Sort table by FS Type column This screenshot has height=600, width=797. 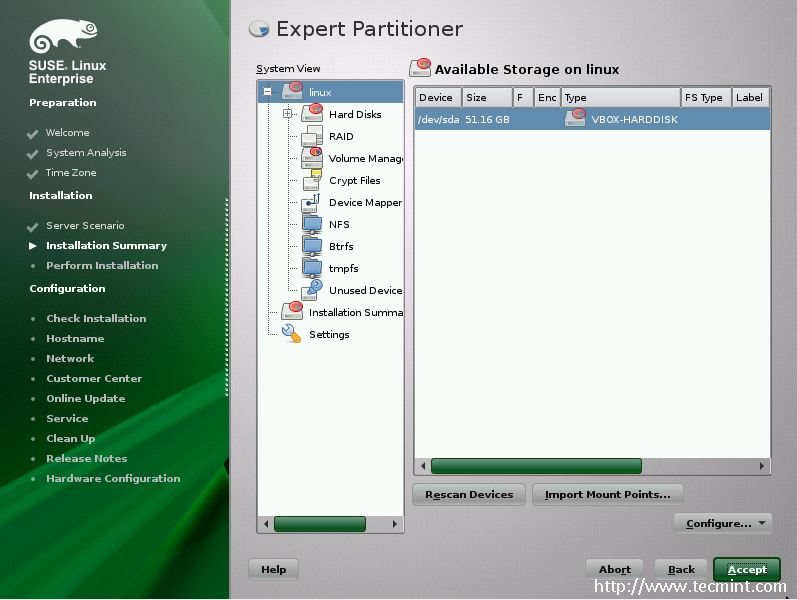point(706,97)
